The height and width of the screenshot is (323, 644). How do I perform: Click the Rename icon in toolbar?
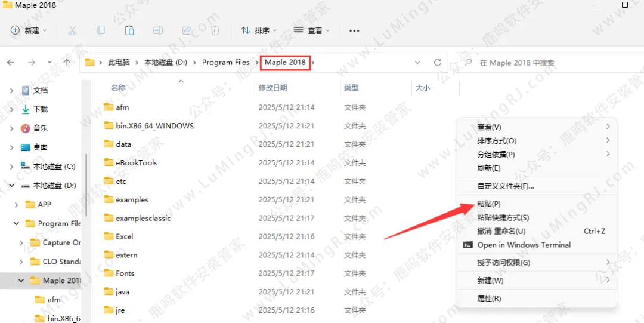click(158, 30)
